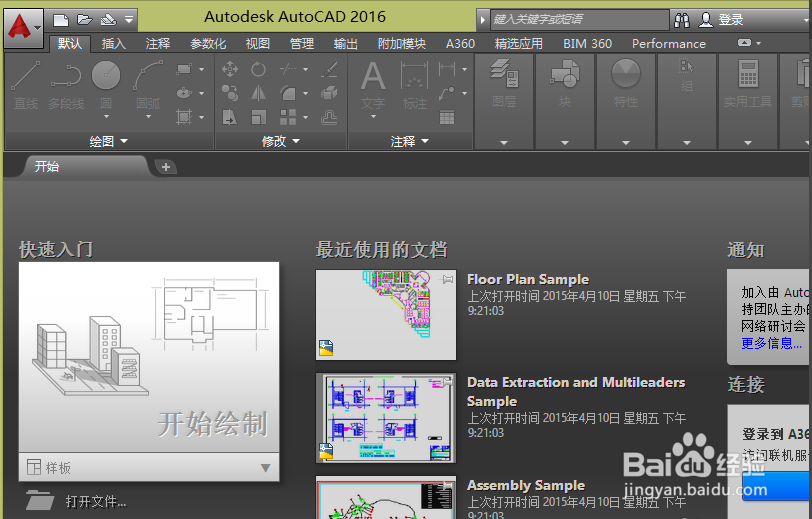Select the Line (直线) tool
This screenshot has height=519, width=812.
click(26, 85)
